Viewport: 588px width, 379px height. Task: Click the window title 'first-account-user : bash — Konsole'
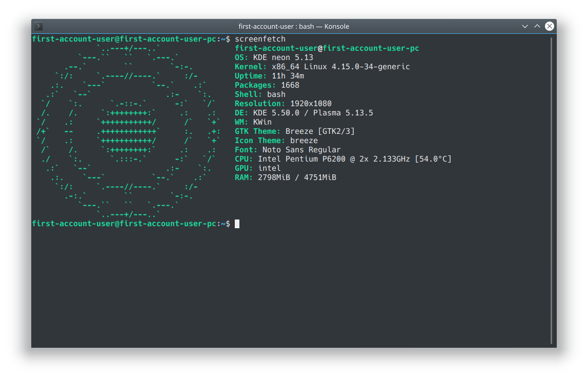[294, 26]
